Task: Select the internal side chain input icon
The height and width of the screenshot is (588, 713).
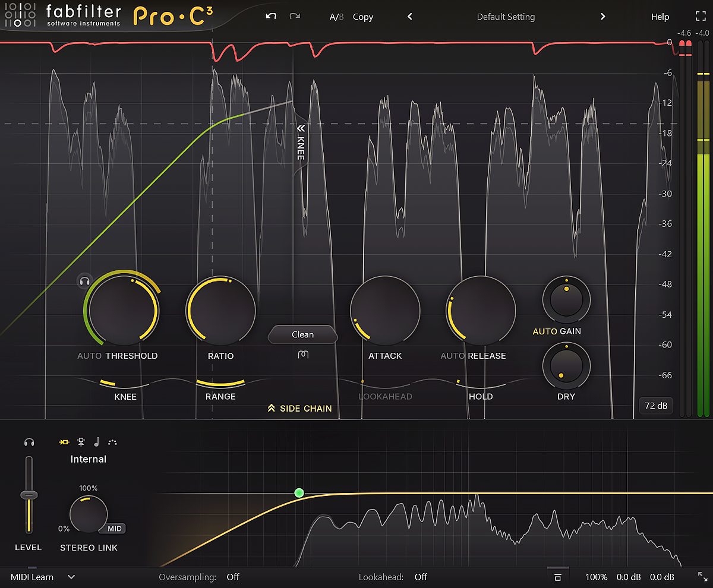Action: click(64, 442)
